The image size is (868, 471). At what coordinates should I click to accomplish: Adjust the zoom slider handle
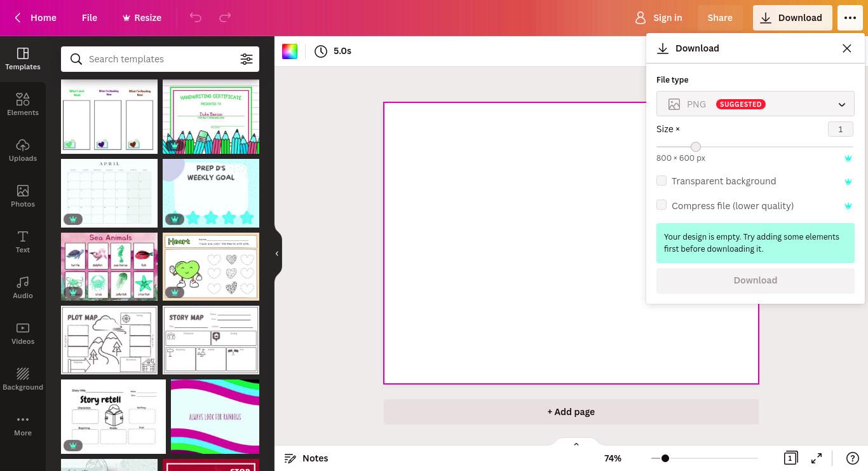coord(665,458)
